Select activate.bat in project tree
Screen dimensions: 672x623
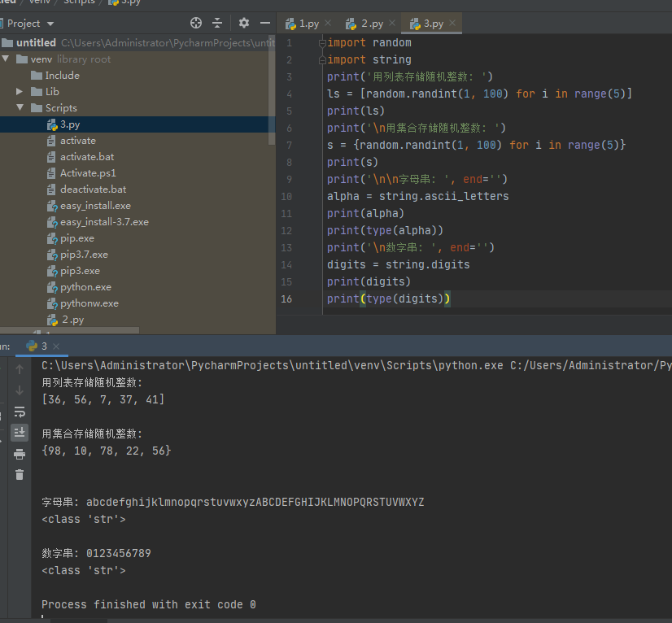click(x=87, y=157)
